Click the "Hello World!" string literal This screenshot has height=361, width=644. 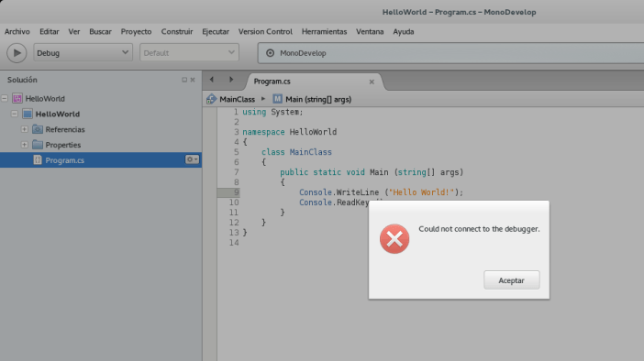tap(421, 192)
